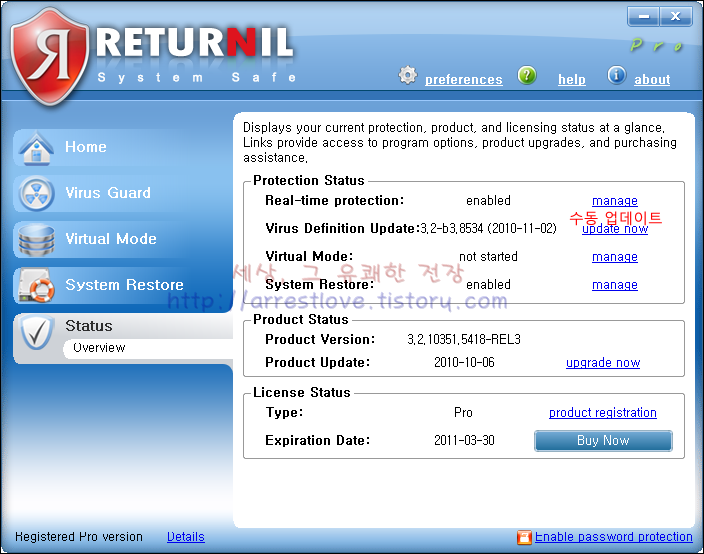Click the Product Status group heading
This screenshot has width=704, height=554.
(x=300, y=320)
